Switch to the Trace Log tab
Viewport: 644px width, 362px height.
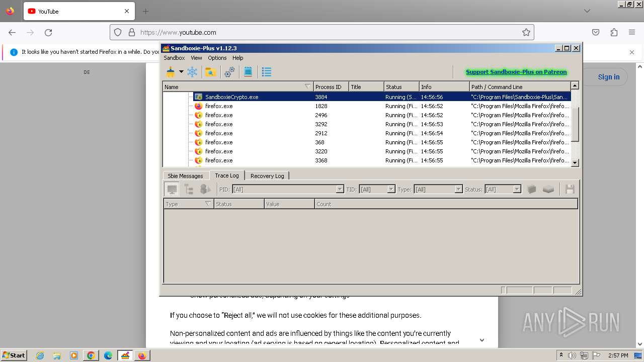coord(227,175)
